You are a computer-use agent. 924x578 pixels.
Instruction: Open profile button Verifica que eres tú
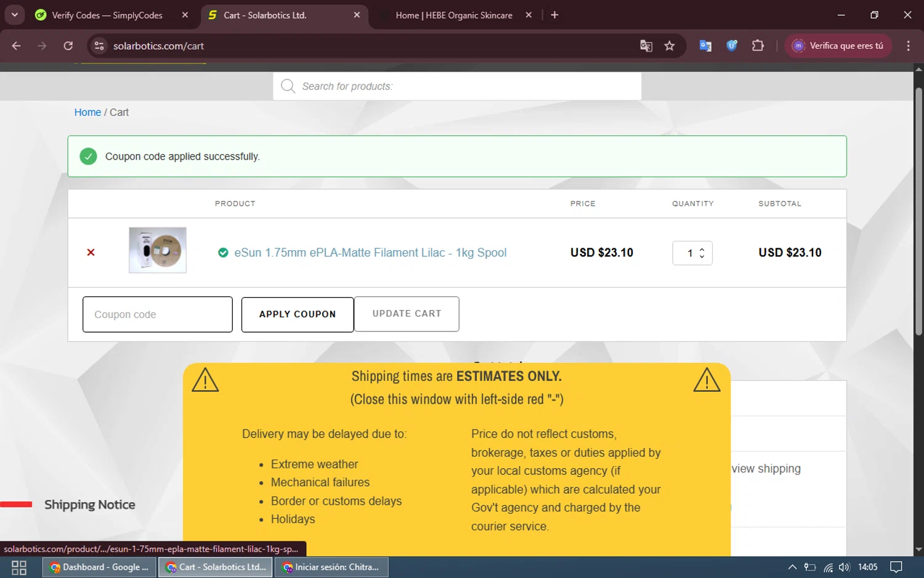pos(838,46)
